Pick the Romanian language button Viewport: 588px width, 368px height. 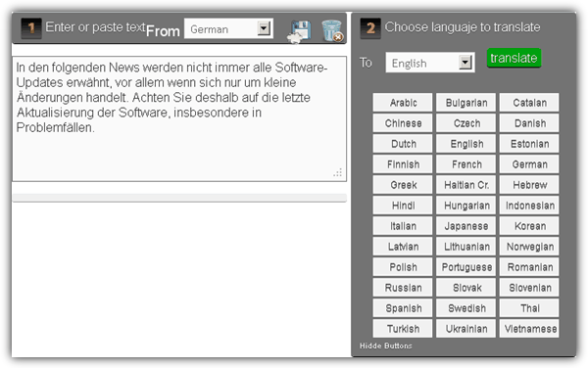[x=529, y=267]
